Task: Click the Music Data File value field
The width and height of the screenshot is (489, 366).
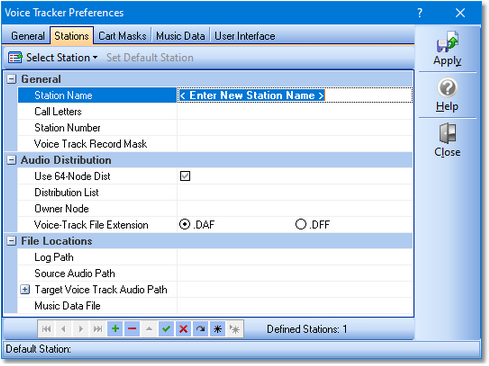Action: tap(295, 306)
